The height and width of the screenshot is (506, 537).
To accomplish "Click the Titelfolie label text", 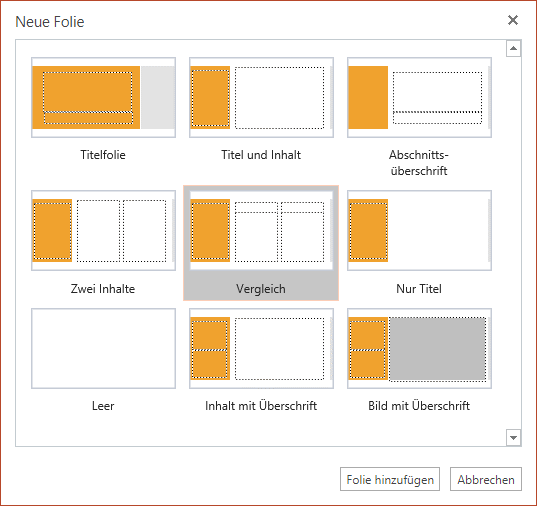I will pyautogui.click(x=103, y=155).
